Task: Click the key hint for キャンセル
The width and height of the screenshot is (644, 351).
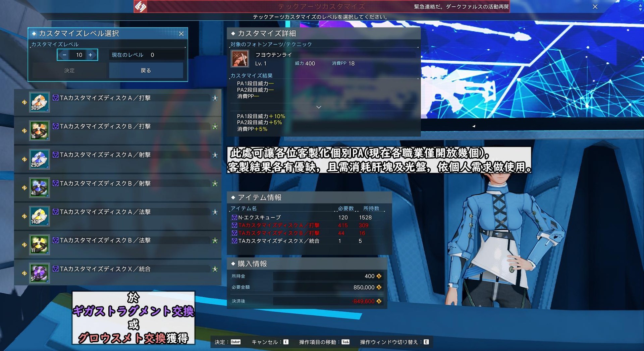Action: click(x=286, y=342)
